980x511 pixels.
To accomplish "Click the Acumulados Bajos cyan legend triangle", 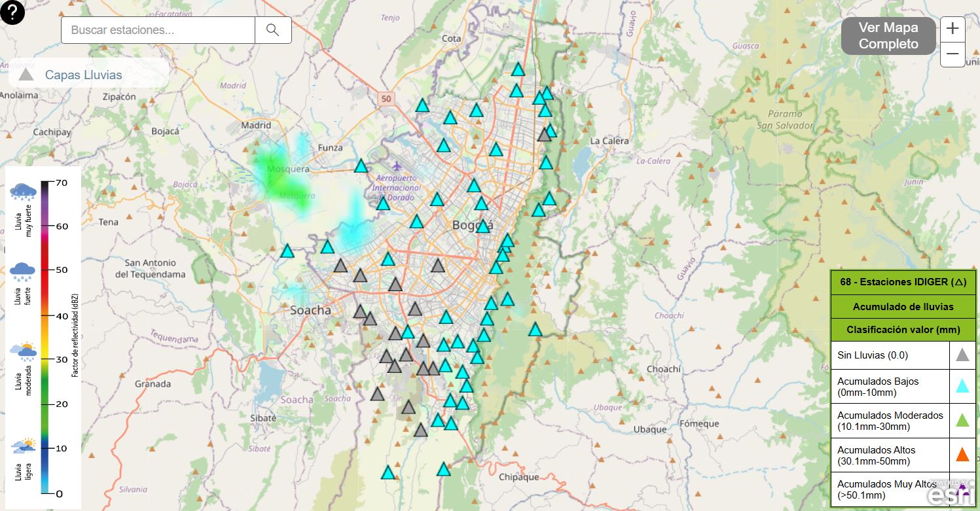I will 962,386.
